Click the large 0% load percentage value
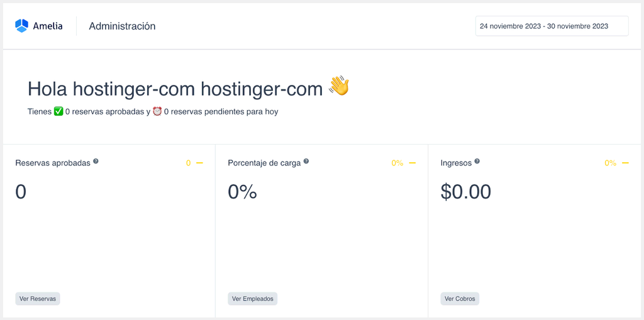 click(x=242, y=192)
